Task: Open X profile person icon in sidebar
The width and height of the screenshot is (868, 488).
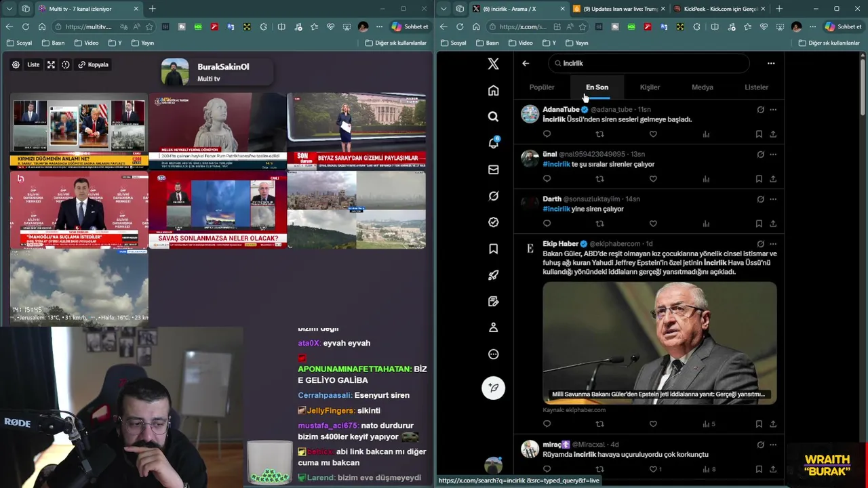Action: tap(493, 327)
